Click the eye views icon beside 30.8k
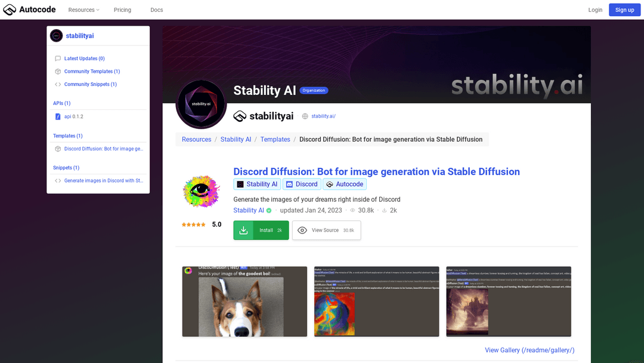The width and height of the screenshot is (644, 363). click(x=352, y=211)
